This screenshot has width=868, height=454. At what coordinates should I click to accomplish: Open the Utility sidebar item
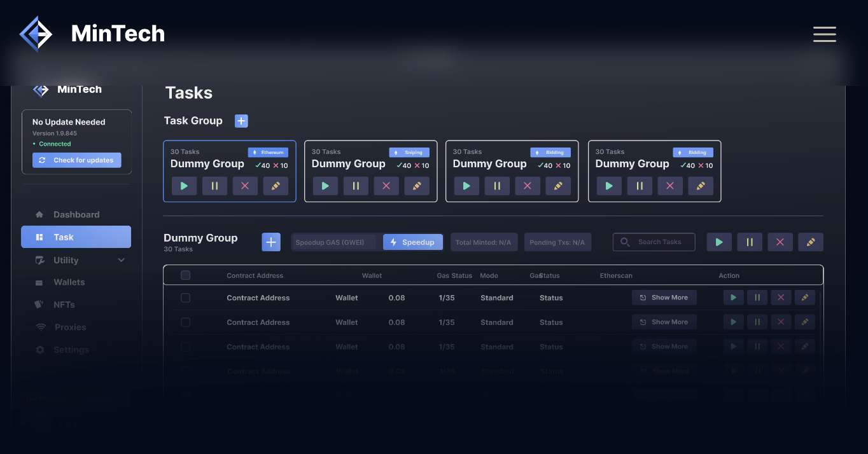pos(66,260)
